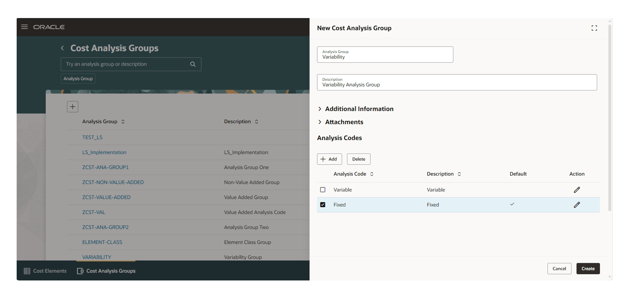Open the ZCST-VALUE-ADDED link
The width and height of the screenshot is (644, 294).
click(x=106, y=197)
